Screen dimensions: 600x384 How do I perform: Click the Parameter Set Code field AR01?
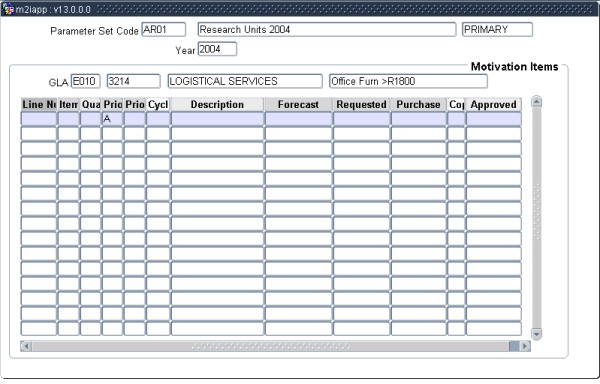164,29
